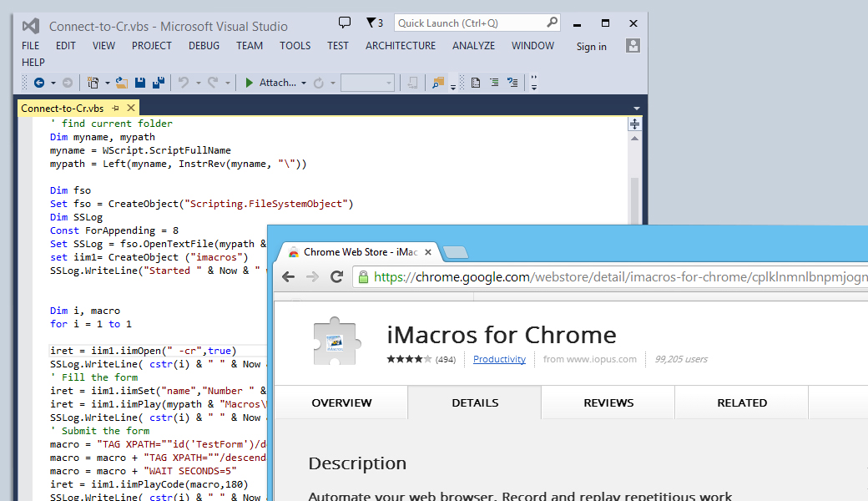Click the rightmost toolbar icon, right of the indent icon

coord(512,83)
